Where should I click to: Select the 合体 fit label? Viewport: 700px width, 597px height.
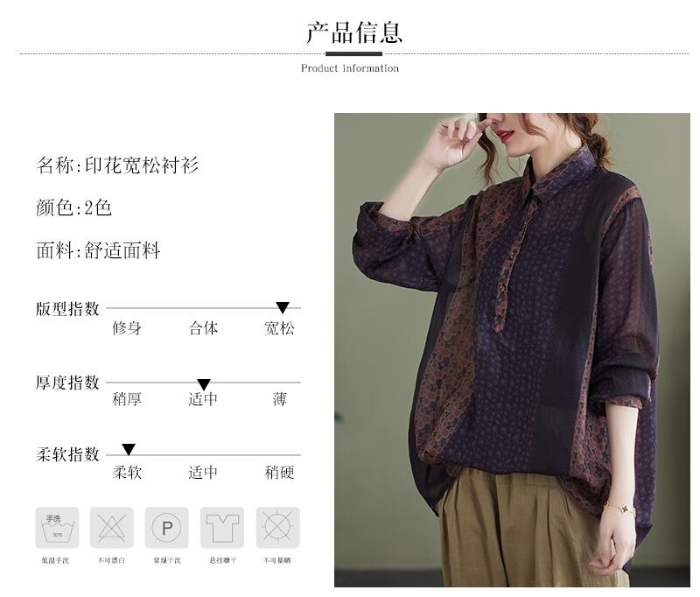tap(204, 328)
